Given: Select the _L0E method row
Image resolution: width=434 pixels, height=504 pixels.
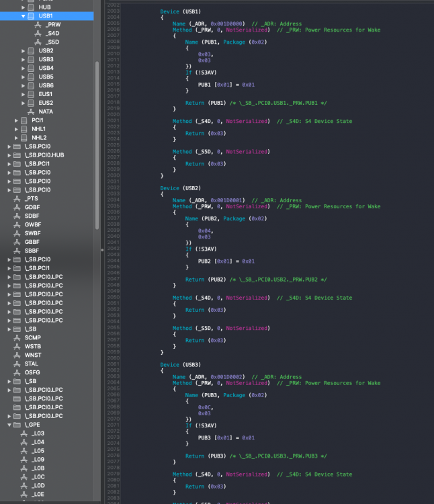Looking at the screenshot, I should coord(47,495).
